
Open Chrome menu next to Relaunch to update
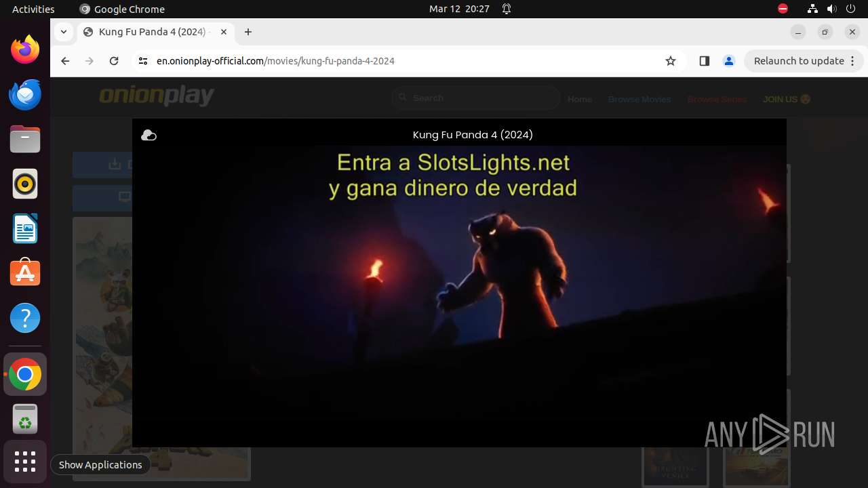852,61
